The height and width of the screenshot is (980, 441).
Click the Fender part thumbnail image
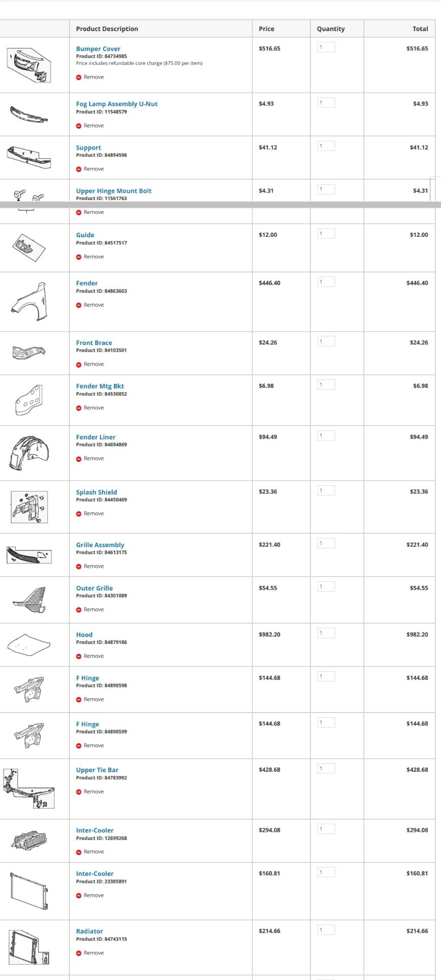coord(29,298)
